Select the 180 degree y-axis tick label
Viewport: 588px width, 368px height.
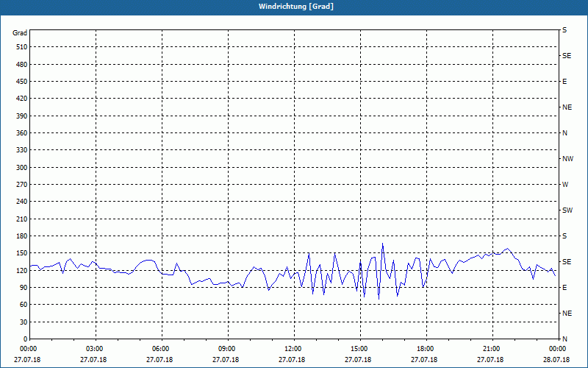coord(21,236)
